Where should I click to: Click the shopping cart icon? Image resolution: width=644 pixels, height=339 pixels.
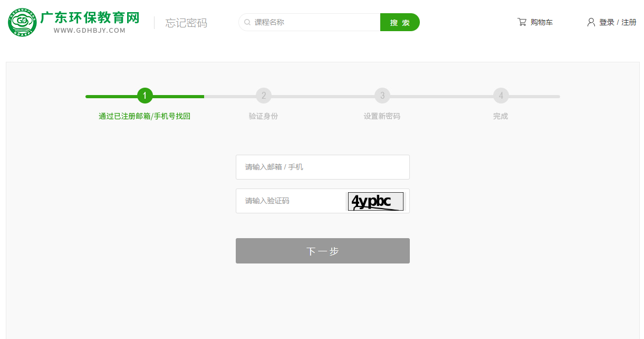click(x=522, y=22)
